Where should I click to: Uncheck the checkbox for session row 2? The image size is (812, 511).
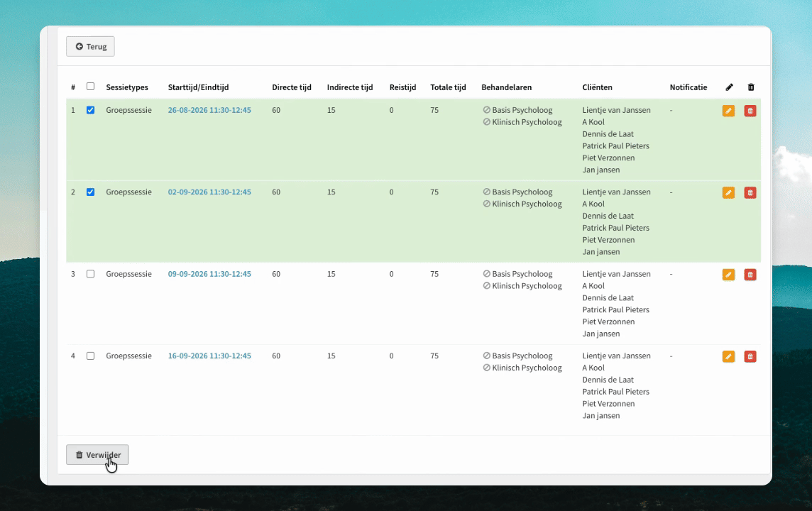point(91,192)
